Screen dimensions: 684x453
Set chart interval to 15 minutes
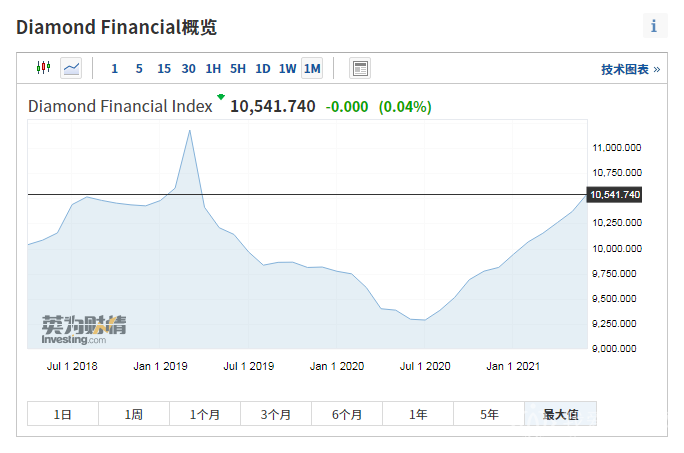tap(164, 69)
